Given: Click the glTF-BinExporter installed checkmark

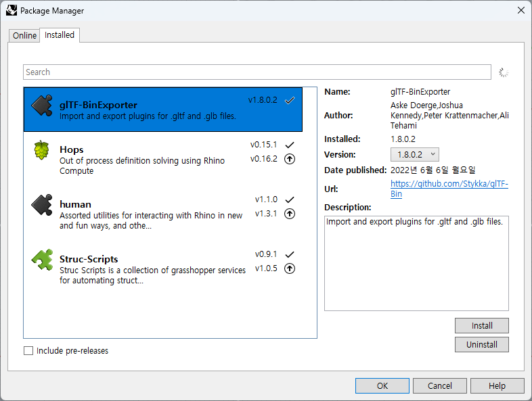Looking at the screenshot, I should 290,100.
